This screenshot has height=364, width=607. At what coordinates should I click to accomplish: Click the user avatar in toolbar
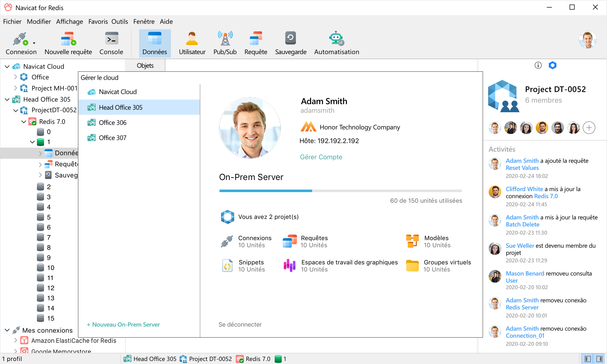click(x=588, y=39)
